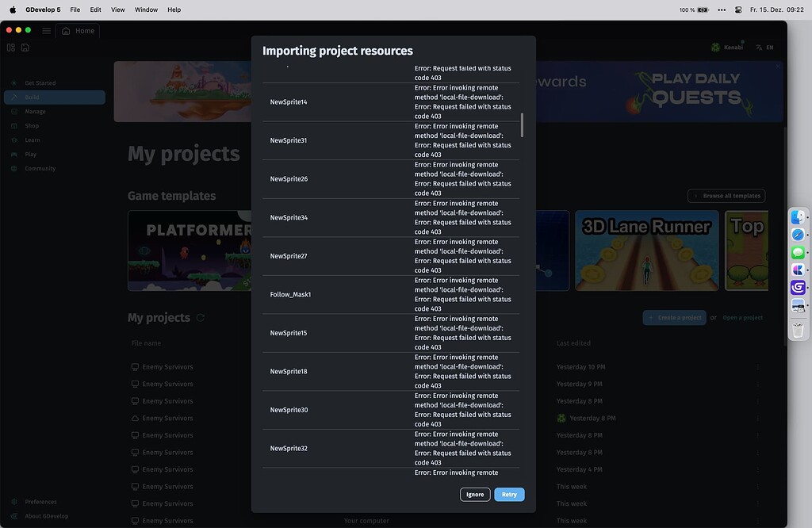Viewport: 812px width, 528px height.
Task: Open GDevelop from the Dock
Action: [798, 287]
